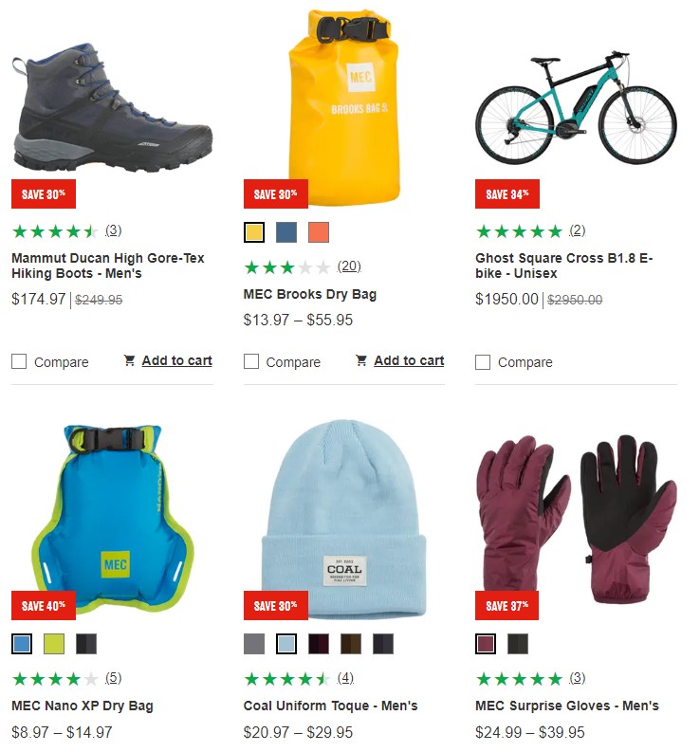
Task: Pick lime green swatch for Nano XP Dry Bag
Action: pos(54,644)
